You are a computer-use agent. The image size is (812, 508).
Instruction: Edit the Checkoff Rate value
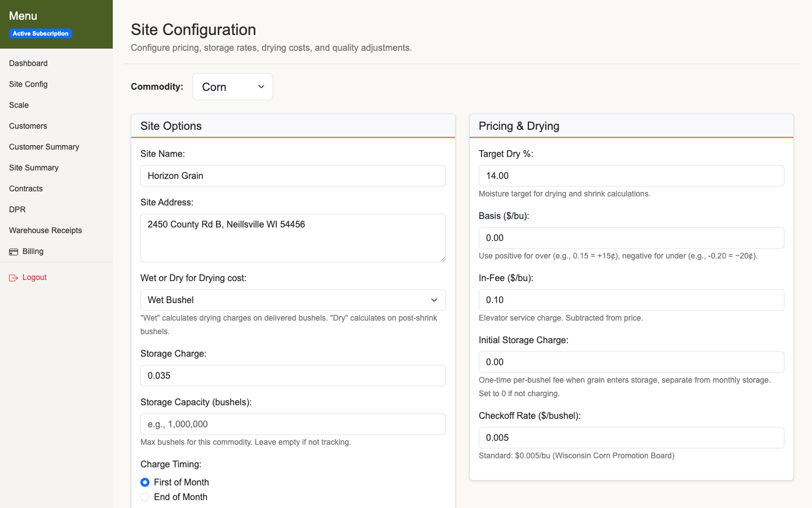[x=631, y=437]
